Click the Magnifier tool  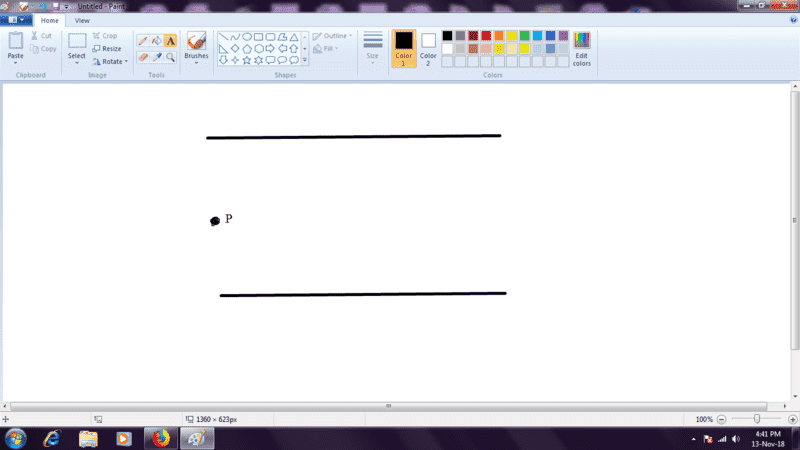coord(170,57)
